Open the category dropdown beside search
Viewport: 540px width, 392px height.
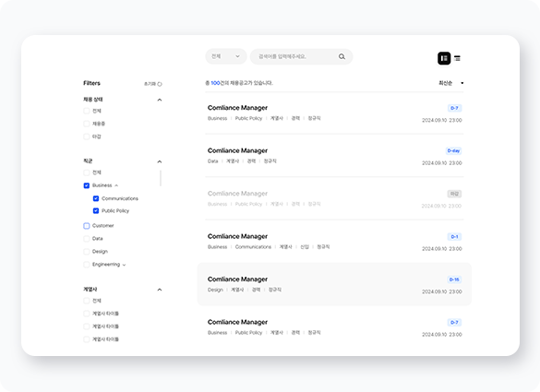[x=226, y=56]
